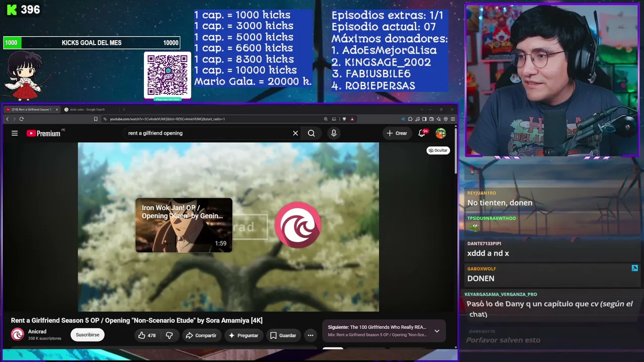This screenshot has height=362, width=644.
Task: Clear the YouTube search box text
Action: [x=295, y=133]
